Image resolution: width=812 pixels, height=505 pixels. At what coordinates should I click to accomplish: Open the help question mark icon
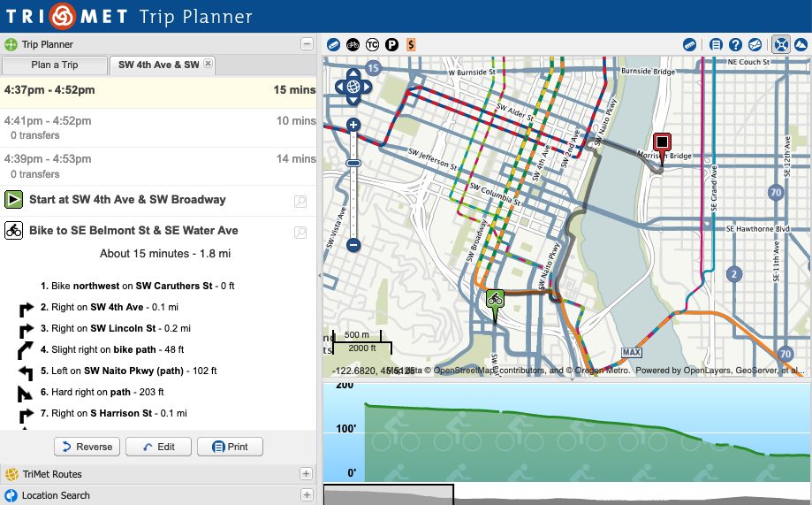[x=735, y=44]
